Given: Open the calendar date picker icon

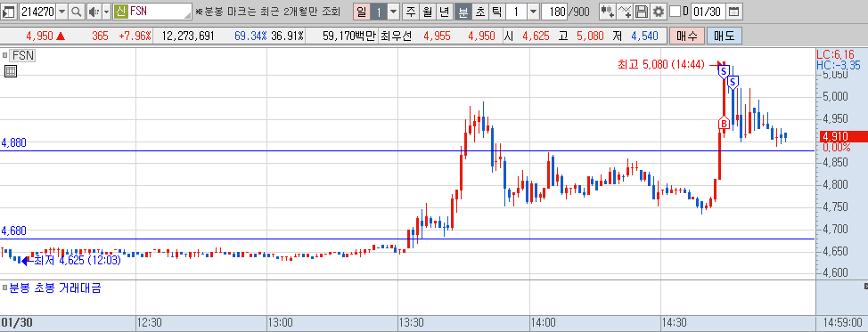Looking at the screenshot, I should click(733, 11).
